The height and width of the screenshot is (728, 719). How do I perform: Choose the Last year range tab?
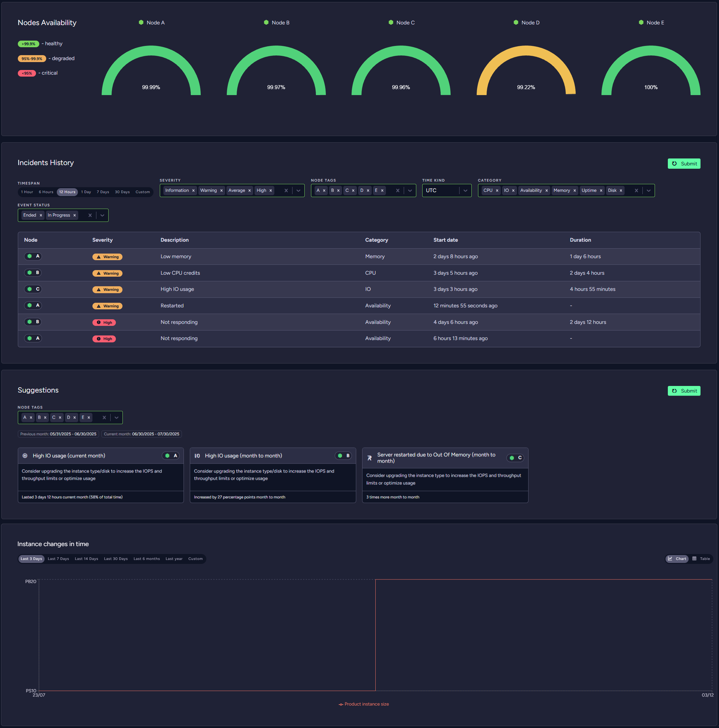tap(174, 559)
